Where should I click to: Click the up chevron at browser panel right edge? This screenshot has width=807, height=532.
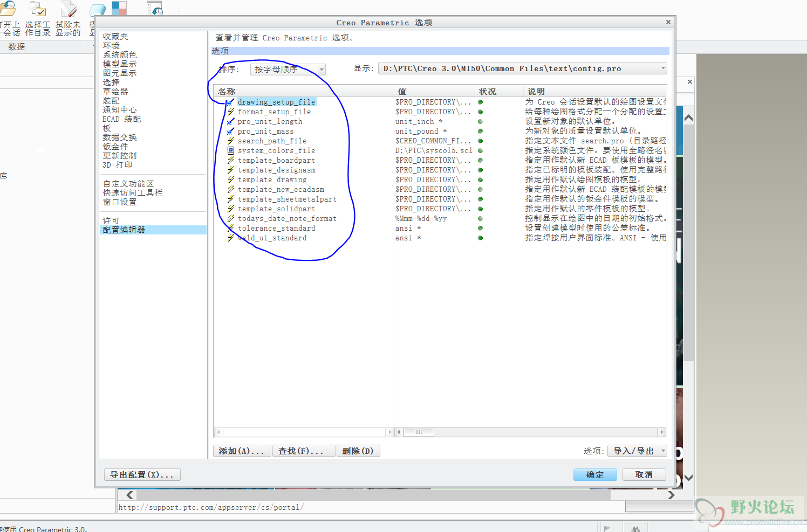pyautogui.click(x=688, y=118)
